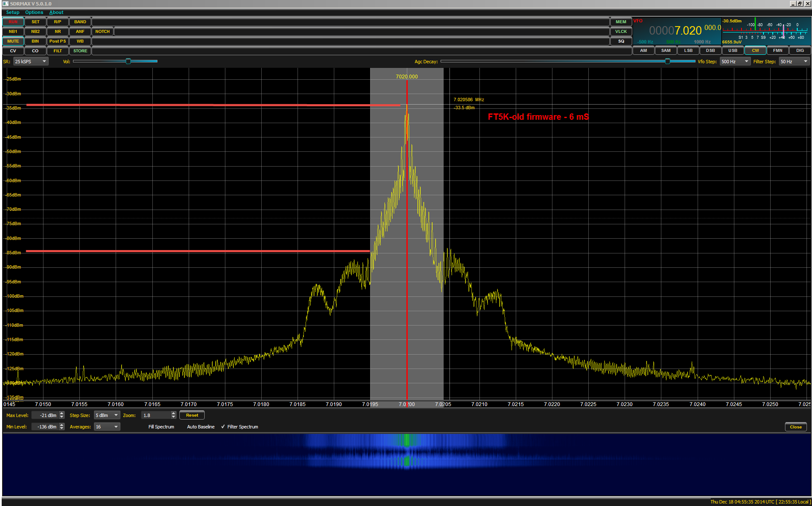The image size is (812, 506).
Task: Switch to USB mode
Action: point(733,51)
